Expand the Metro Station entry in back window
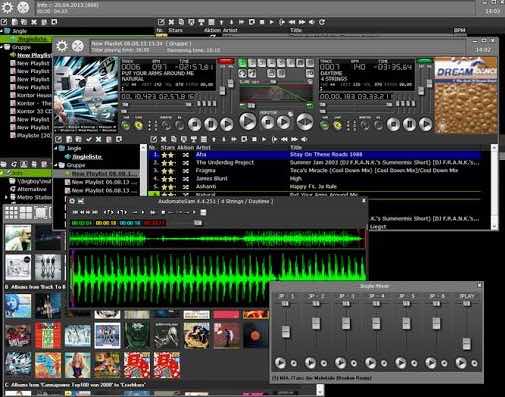 tap(6, 197)
